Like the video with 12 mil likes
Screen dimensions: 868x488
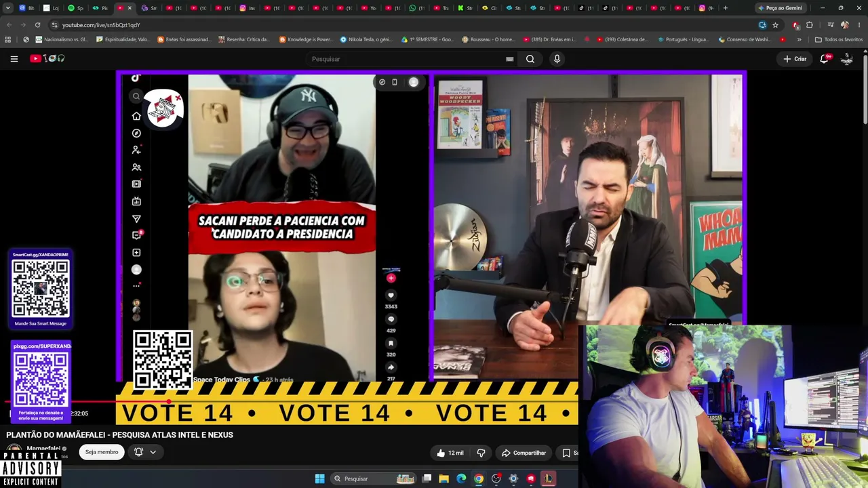pyautogui.click(x=451, y=453)
